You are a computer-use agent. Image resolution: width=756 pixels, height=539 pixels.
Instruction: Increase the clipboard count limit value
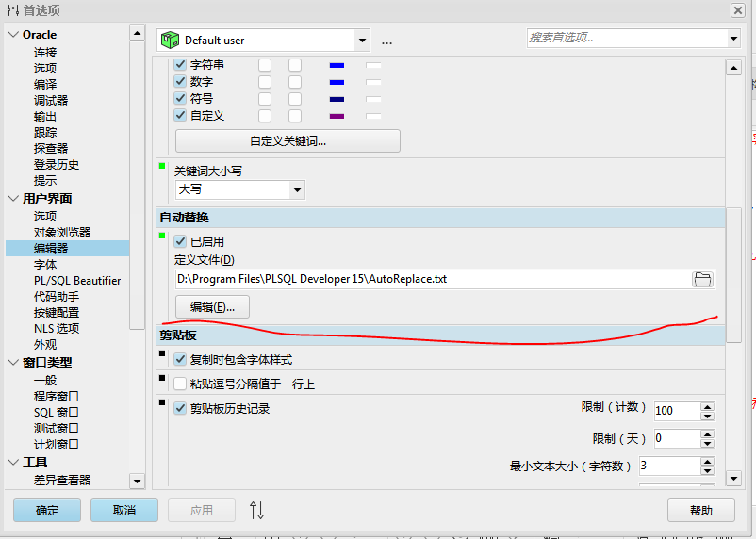(708, 406)
